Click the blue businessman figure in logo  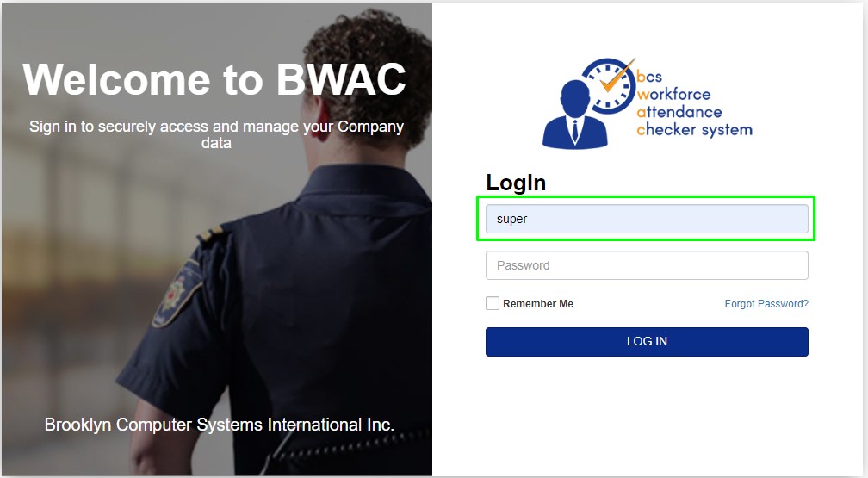tap(574, 114)
